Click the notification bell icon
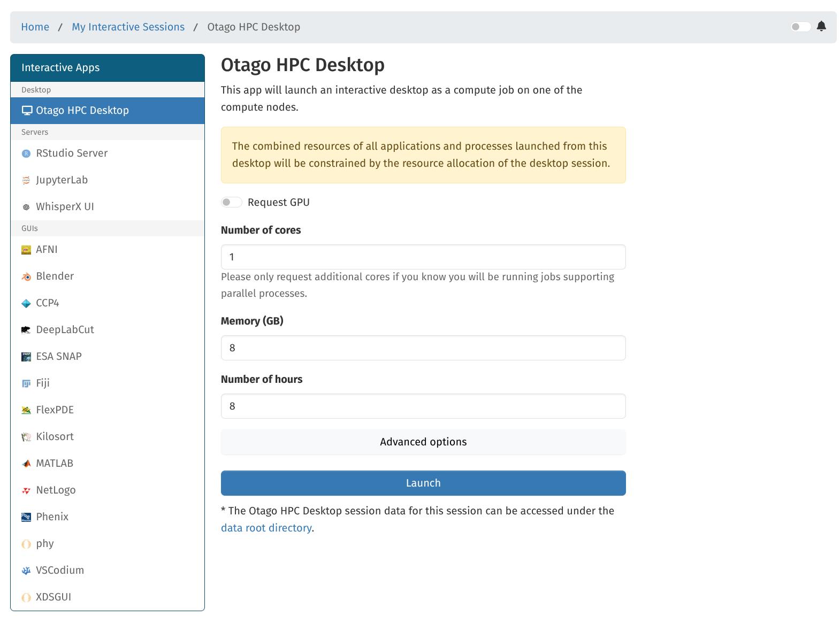 pyautogui.click(x=821, y=26)
